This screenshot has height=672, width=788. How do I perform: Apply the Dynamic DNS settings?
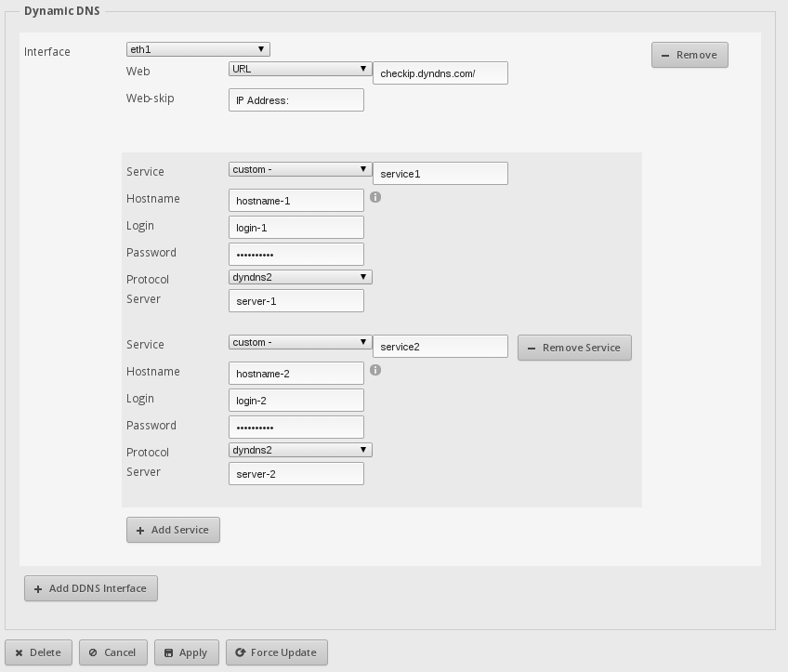pyautogui.click(x=187, y=652)
